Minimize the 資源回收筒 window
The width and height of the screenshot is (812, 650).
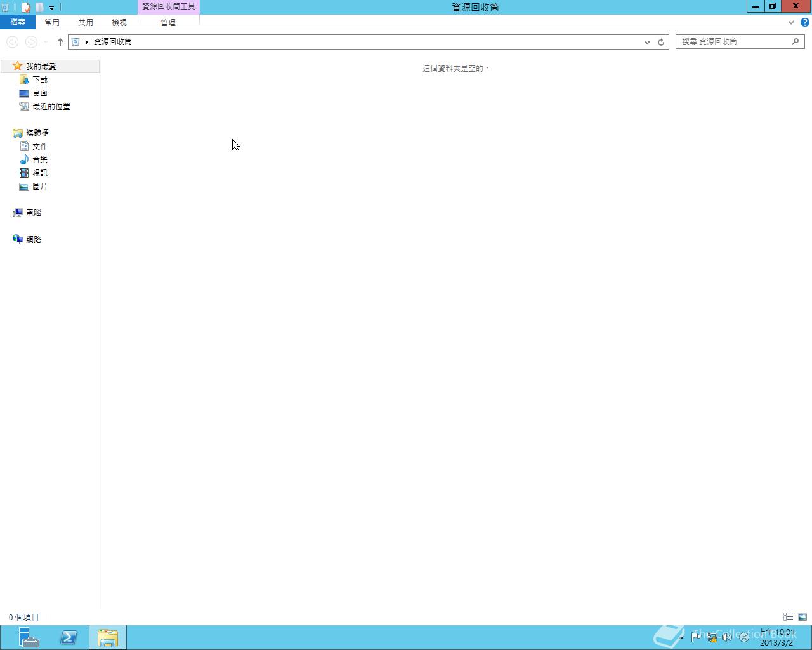pyautogui.click(x=756, y=6)
